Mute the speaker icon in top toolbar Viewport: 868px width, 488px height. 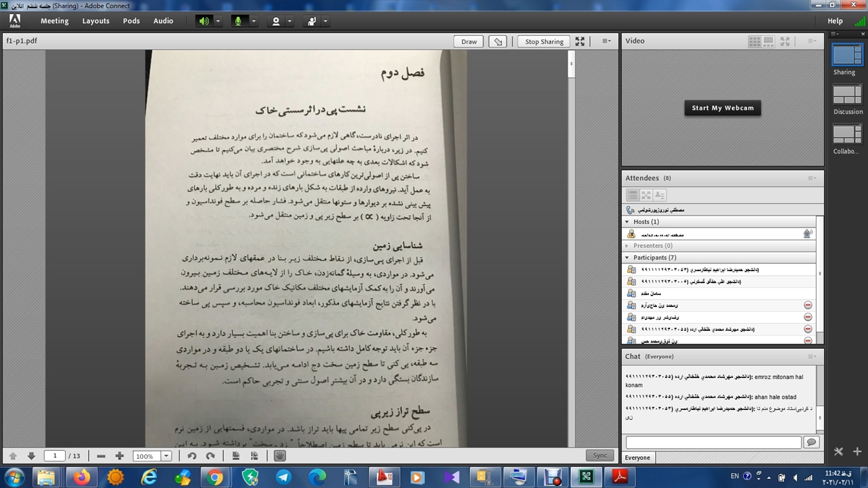(x=203, y=21)
